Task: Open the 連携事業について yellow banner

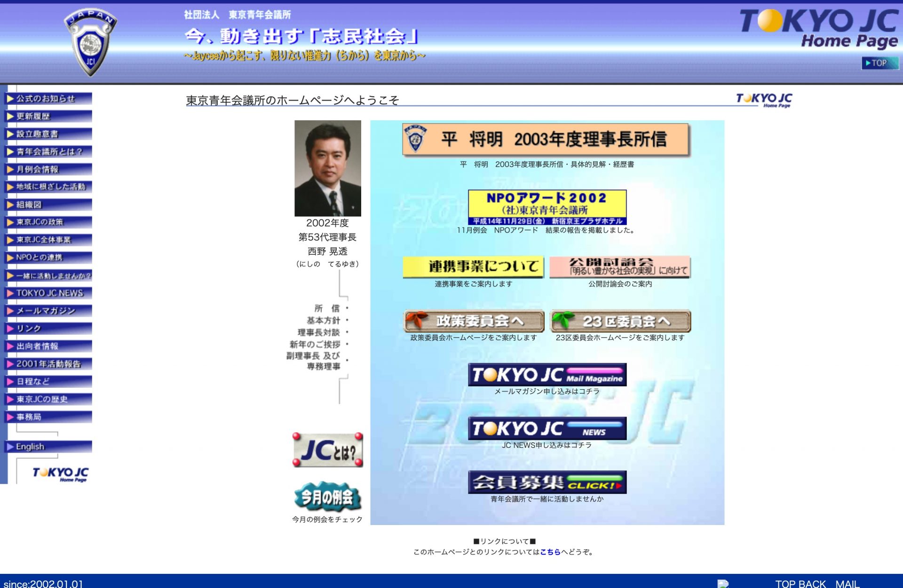Action: coord(474,267)
